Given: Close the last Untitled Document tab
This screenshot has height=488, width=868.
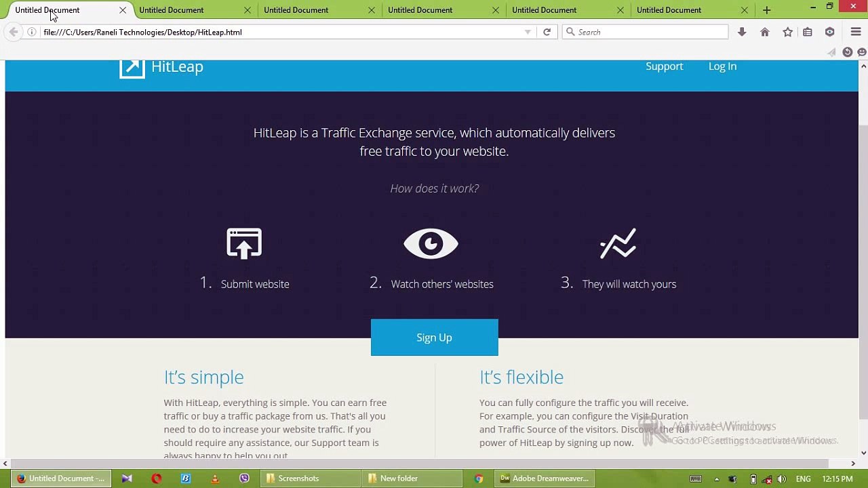Looking at the screenshot, I should tap(745, 10).
